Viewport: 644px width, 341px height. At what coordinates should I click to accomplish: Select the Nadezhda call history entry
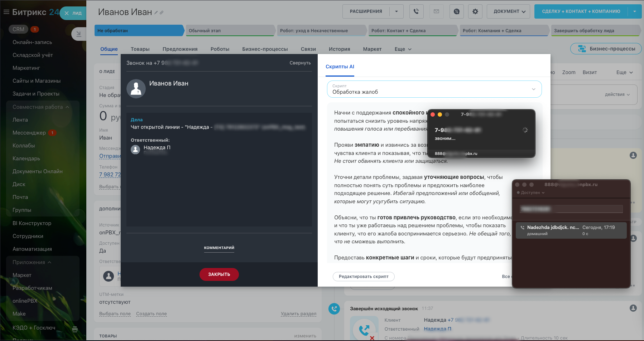571,230
